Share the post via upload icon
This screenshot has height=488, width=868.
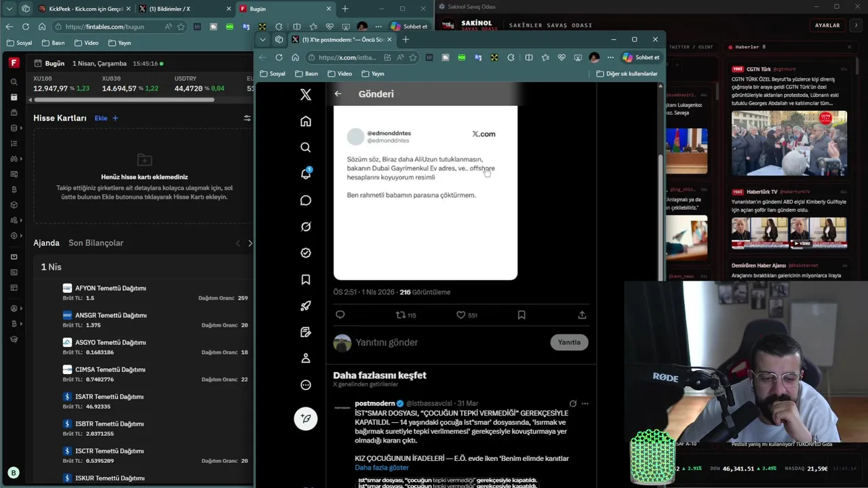pos(582,314)
